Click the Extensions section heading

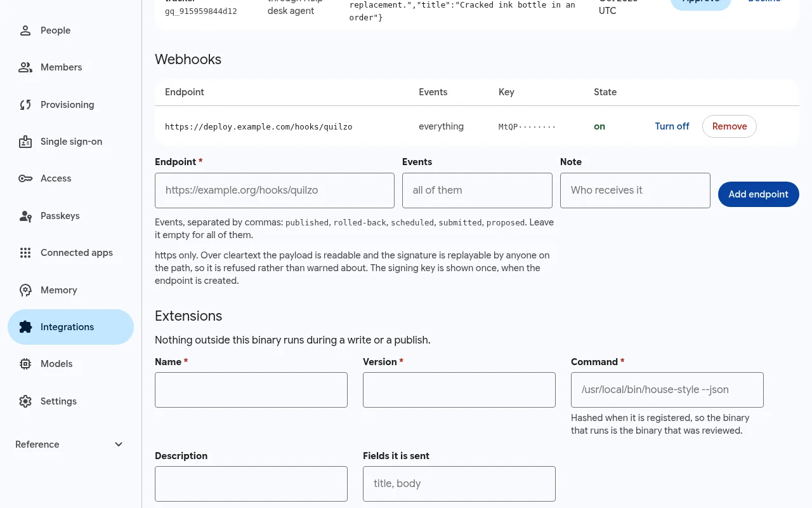coord(188,316)
